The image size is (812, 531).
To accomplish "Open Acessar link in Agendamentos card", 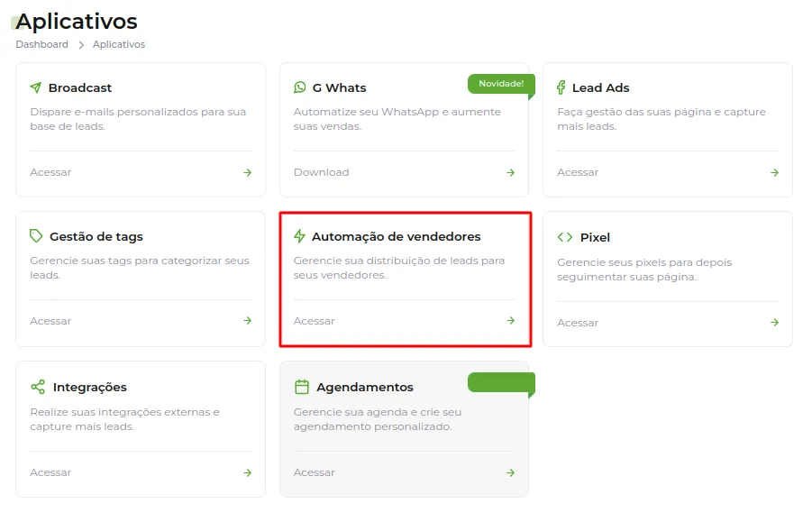I will pos(315,472).
